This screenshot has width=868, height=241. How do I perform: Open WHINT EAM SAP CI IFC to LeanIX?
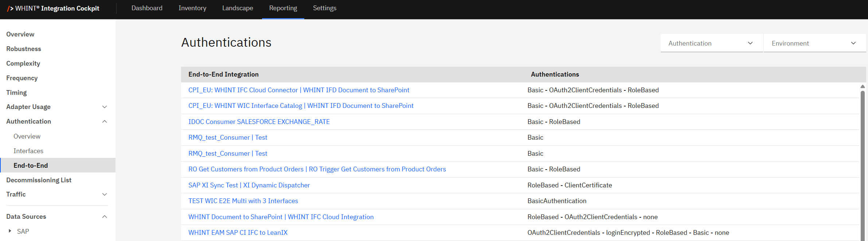pyautogui.click(x=238, y=233)
